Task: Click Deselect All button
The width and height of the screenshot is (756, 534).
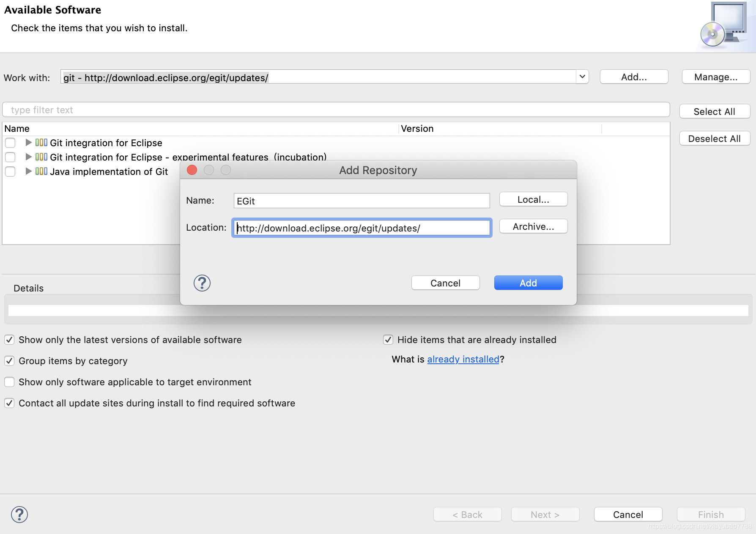Action: 715,139
